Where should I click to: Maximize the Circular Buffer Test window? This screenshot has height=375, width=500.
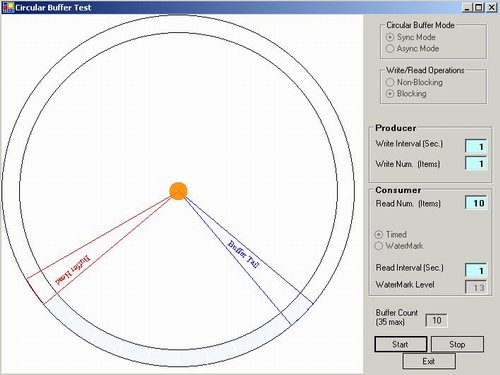point(479,7)
